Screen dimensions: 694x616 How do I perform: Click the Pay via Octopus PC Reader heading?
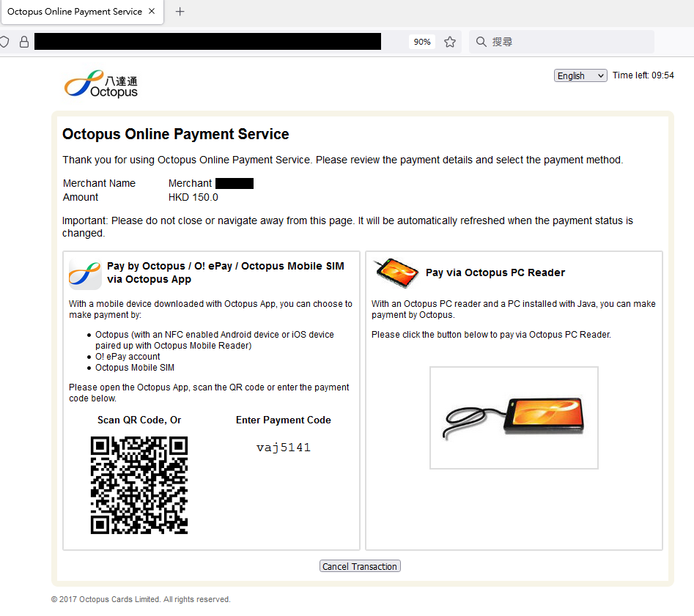(495, 272)
